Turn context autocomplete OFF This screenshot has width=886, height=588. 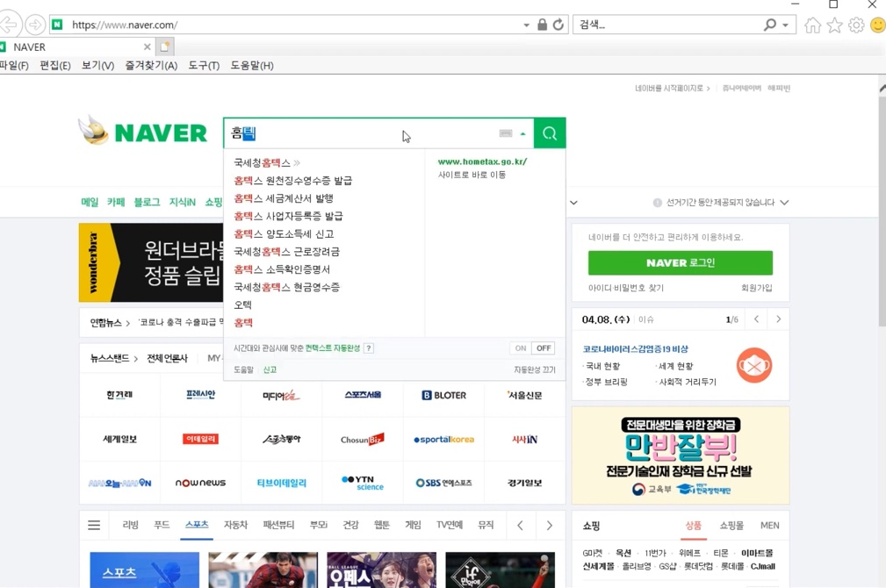[544, 348]
